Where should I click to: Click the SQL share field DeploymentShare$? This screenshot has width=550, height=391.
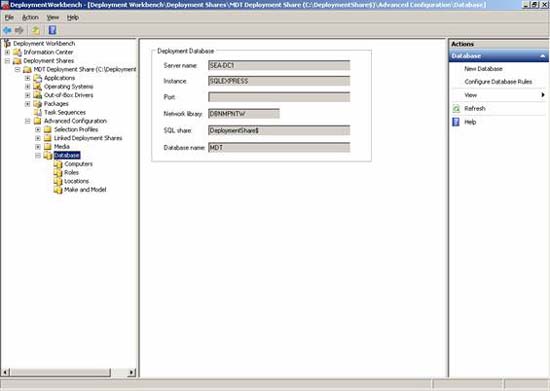(x=279, y=130)
